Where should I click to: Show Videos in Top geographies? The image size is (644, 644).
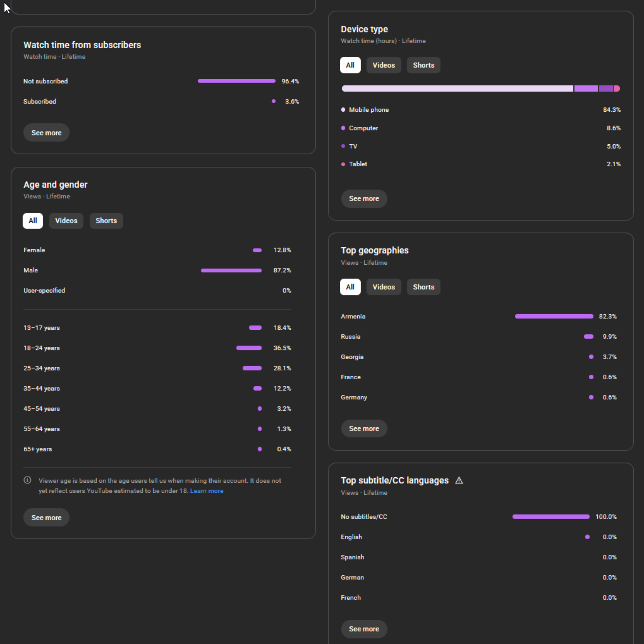click(383, 287)
